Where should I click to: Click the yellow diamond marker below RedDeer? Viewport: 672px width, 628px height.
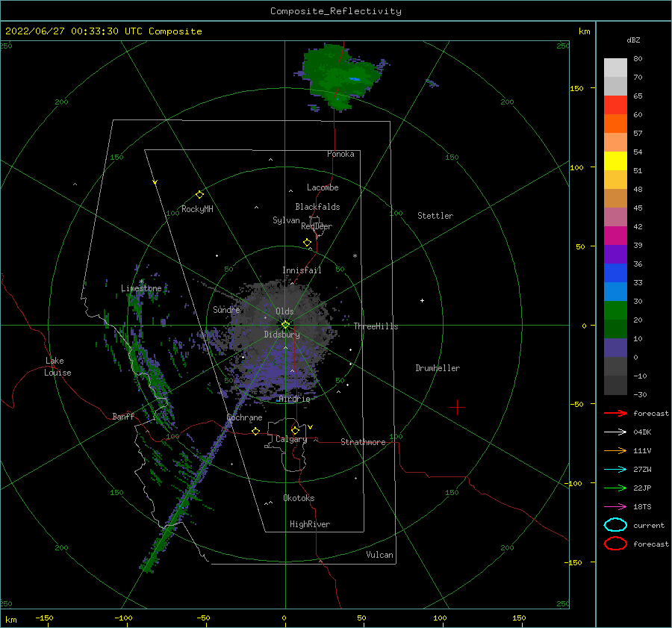(x=307, y=243)
